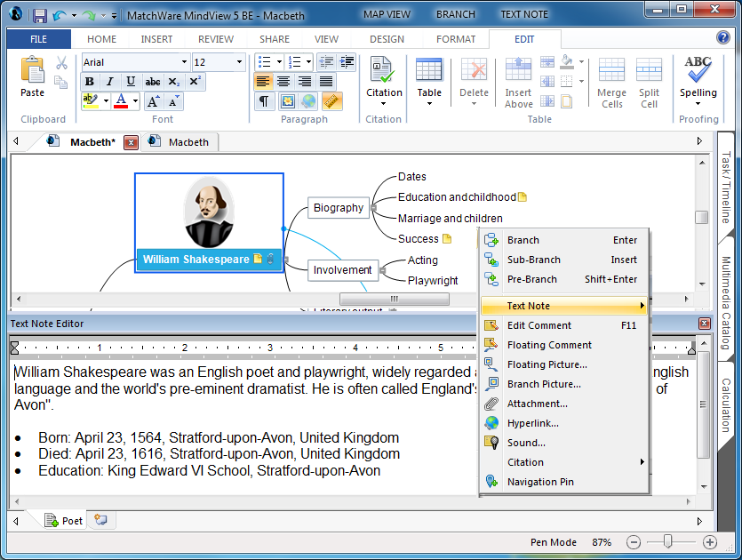Undo the last action

[x=60, y=16]
